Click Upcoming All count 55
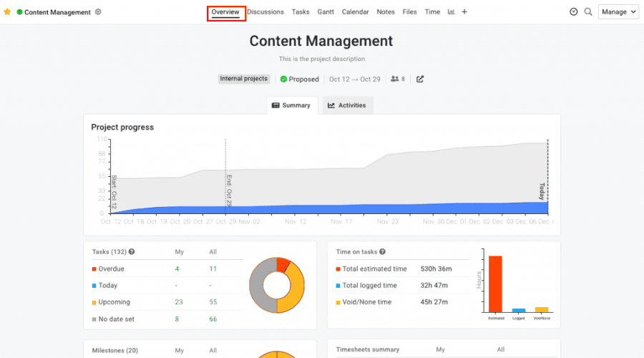This screenshot has width=644, height=358. pyautogui.click(x=213, y=302)
